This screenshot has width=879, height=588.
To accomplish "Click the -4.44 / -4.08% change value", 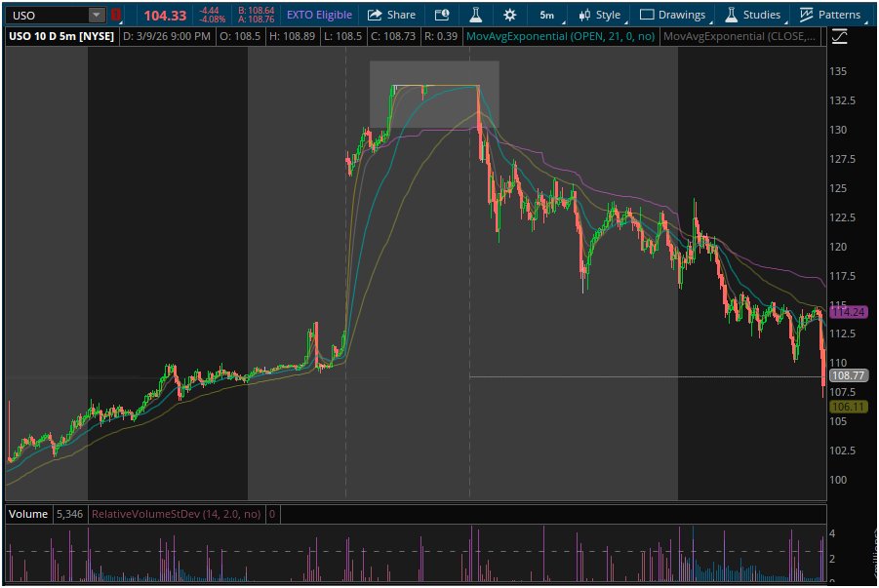I will (x=212, y=16).
